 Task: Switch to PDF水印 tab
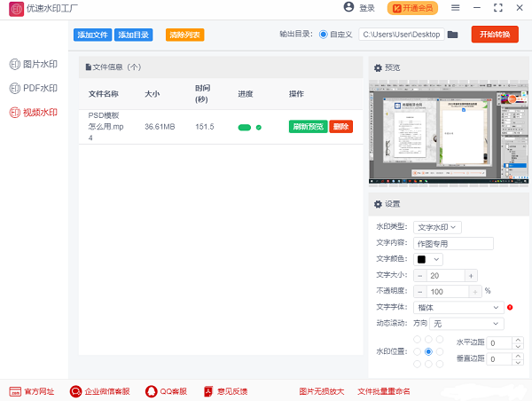click(34, 89)
